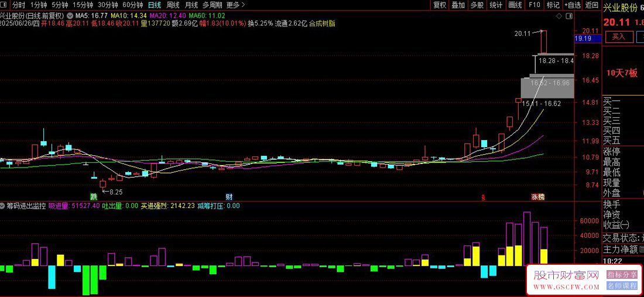Click the 换手 row in the side panel

click(623, 204)
